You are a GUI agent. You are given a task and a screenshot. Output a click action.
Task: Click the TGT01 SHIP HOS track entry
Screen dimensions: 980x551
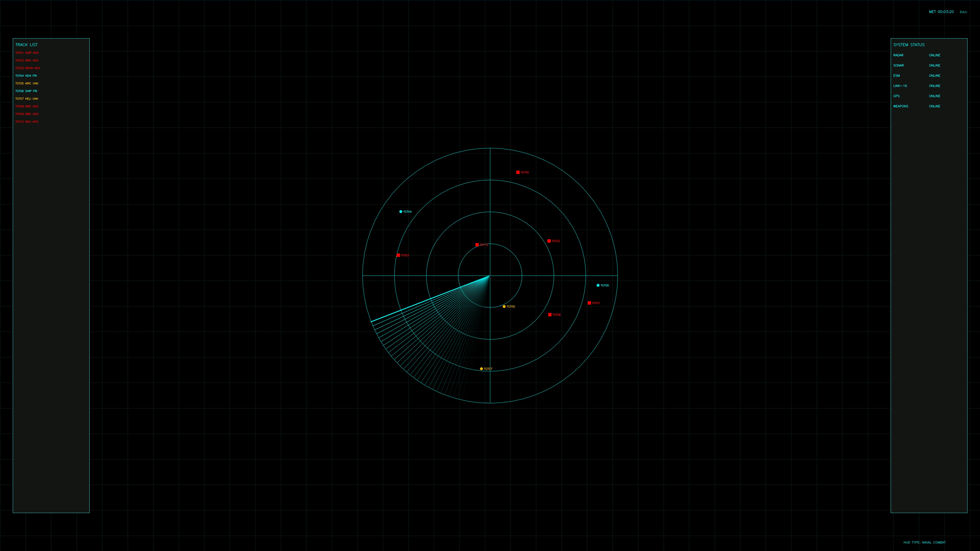pos(27,53)
